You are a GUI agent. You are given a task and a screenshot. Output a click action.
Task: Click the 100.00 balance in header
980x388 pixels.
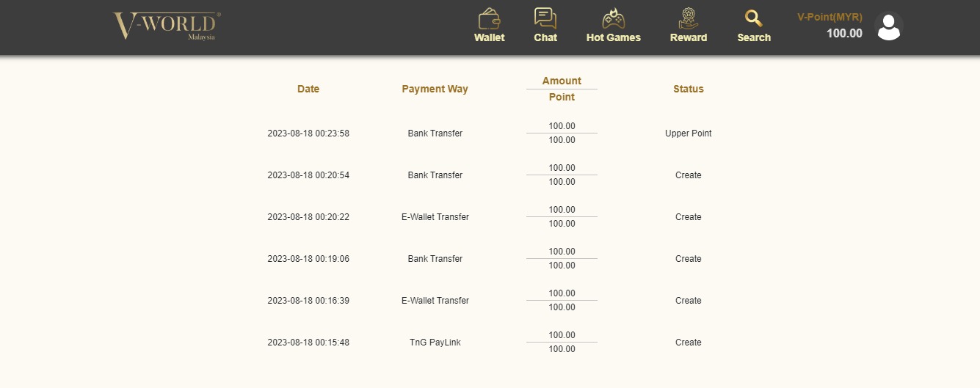coord(844,33)
